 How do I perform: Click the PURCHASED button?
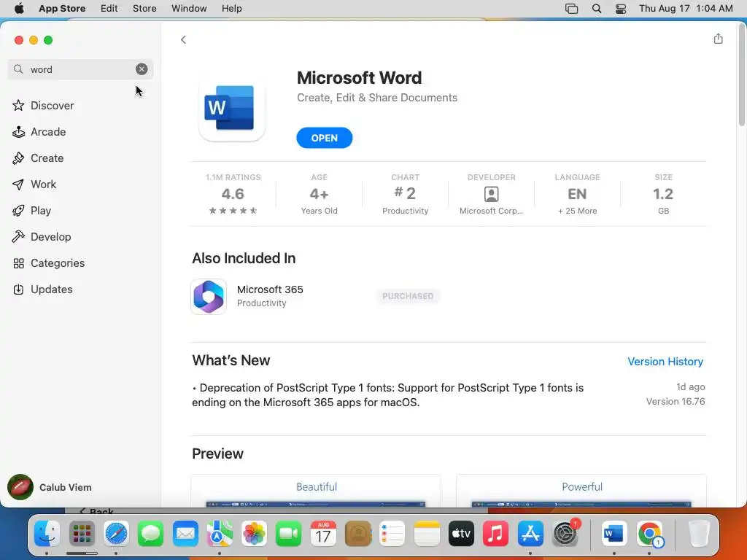(408, 296)
